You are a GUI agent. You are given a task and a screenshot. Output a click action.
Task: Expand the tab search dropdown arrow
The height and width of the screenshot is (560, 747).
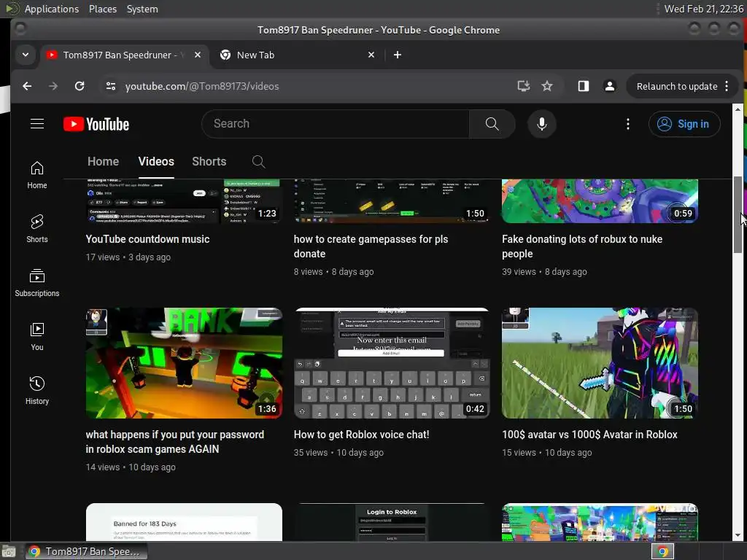tap(26, 55)
